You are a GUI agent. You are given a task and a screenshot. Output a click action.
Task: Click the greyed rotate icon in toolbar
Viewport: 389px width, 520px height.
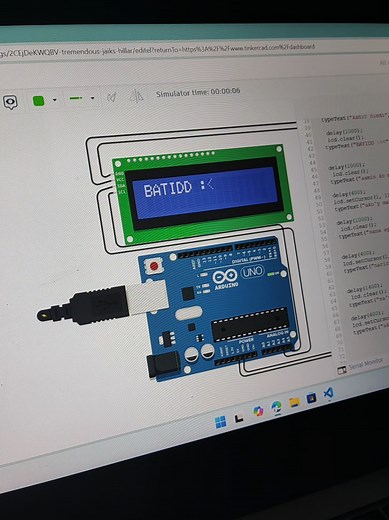(111, 97)
